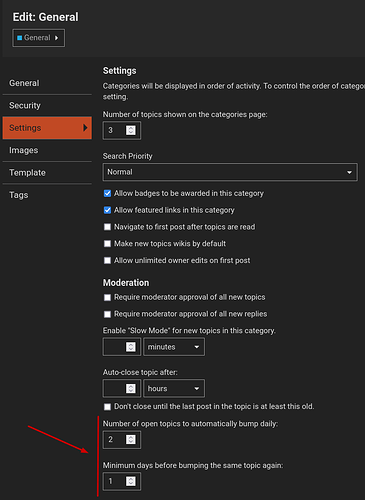The image size is (365, 500).
Task: Select the active Settings tab
Action: point(47,128)
